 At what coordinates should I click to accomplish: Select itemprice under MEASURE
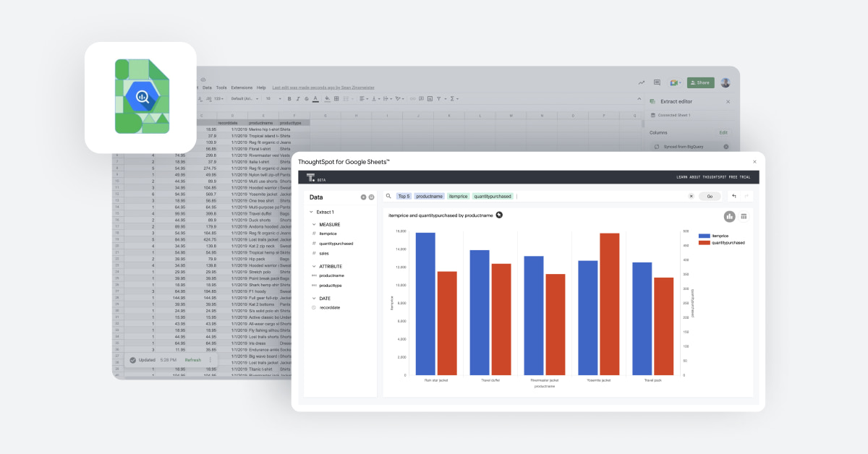tap(328, 234)
